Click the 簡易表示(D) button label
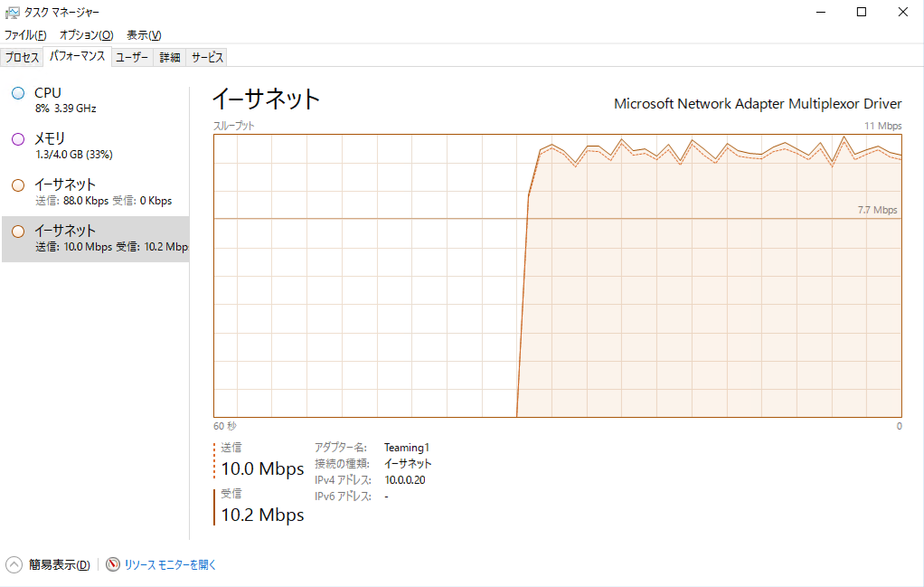 [60, 564]
